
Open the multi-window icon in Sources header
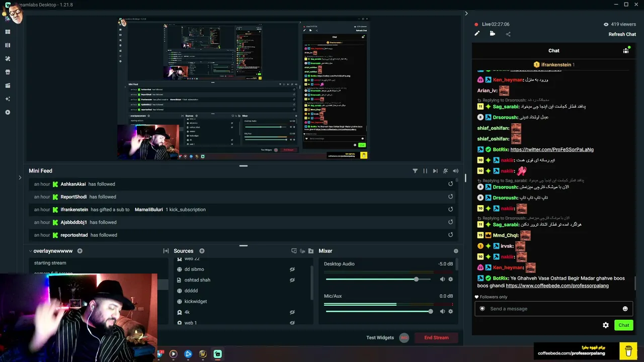coord(294,251)
